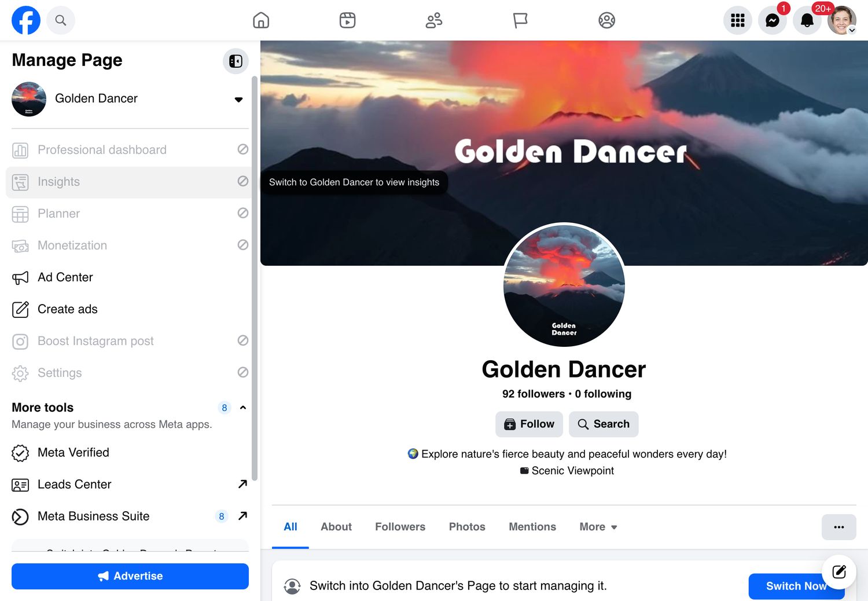Click the Switch Now button
Screen dimensions: 868x601
796,587
